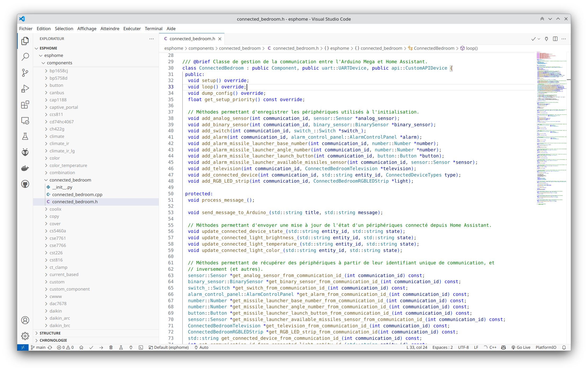The image size is (588, 371).
Task: Click Split Editor Right icon
Action: click(x=555, y=39)
